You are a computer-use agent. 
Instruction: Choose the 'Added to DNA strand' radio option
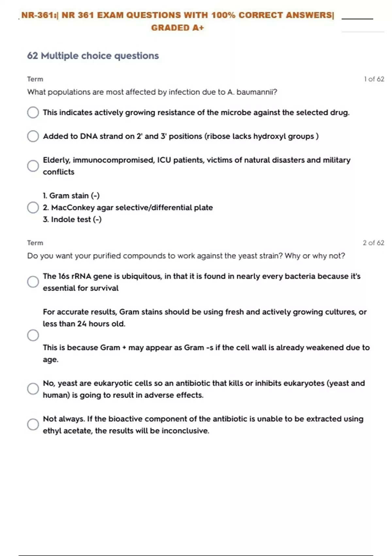click(33, 136)
